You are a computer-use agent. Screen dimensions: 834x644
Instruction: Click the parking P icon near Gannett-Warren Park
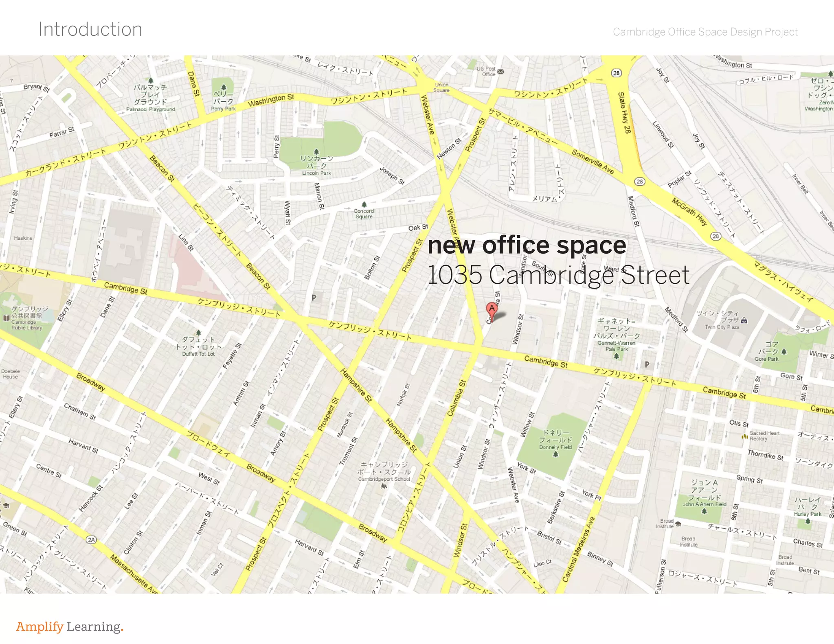point(647,364)
